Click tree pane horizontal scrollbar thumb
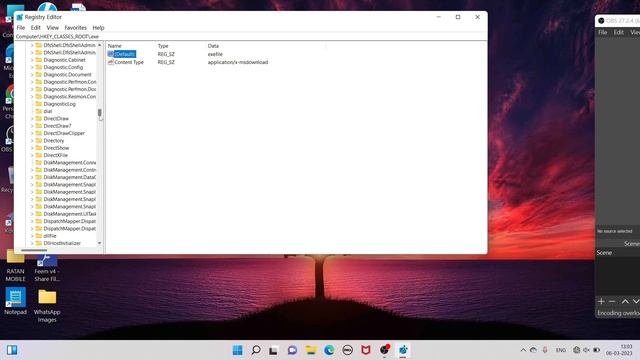Viewport: 640px width, 360px height. pos(34,250)
